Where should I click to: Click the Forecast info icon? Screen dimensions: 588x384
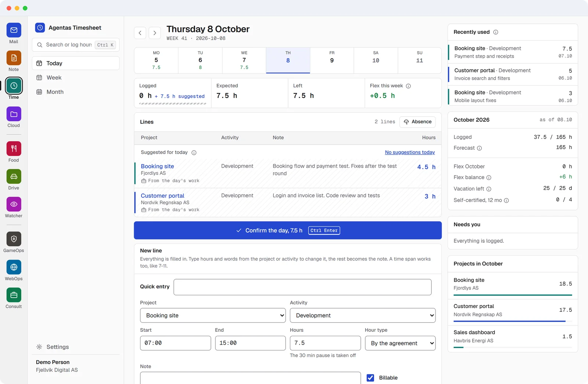click(x=479, y=148)
